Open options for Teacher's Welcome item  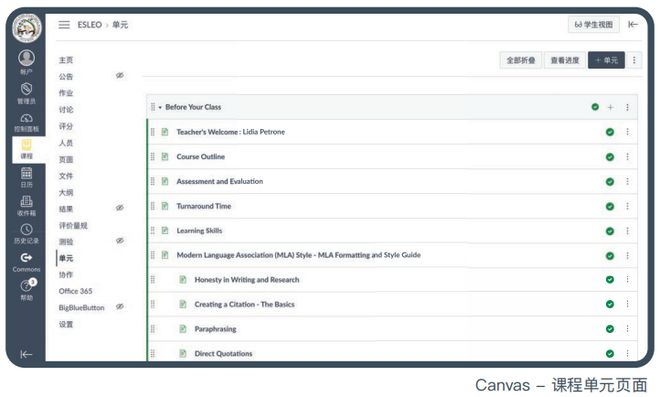pos(628,132)
